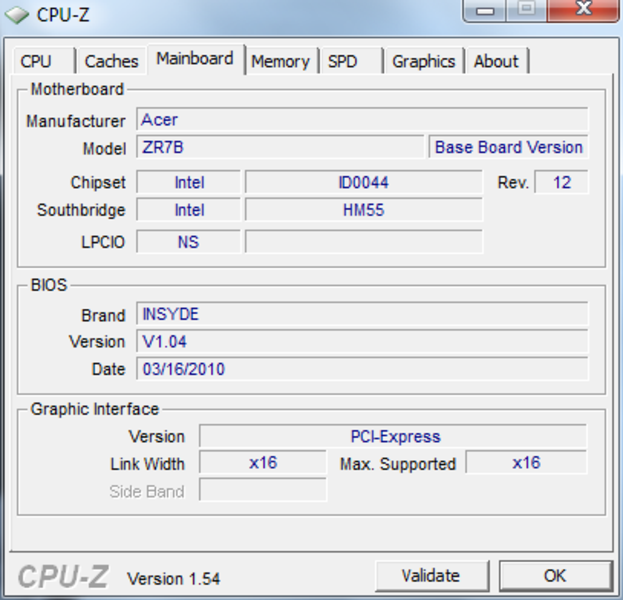This screenshot has height=600, width=623.
Task: Select the Mainboard tab
Action: (195, 59)
